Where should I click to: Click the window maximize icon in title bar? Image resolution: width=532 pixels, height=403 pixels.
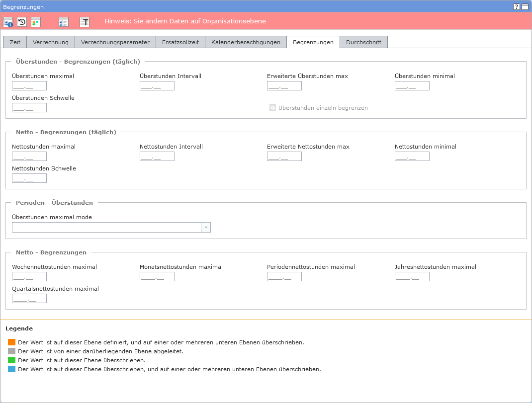pos(525,7)
